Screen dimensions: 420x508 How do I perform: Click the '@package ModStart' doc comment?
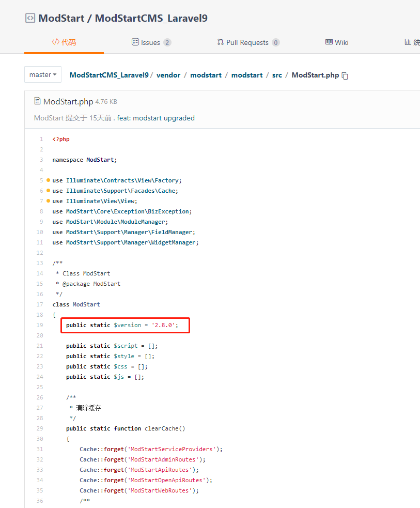pos(91,284)
